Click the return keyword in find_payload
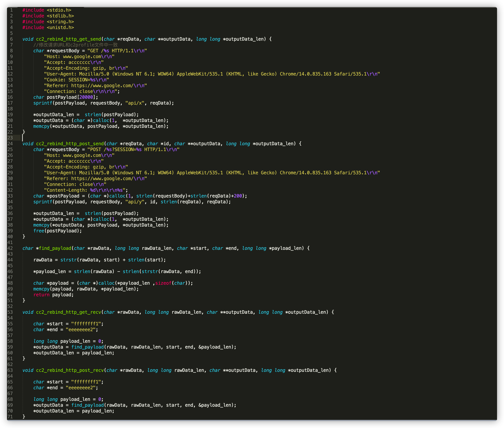 click(41, 295)
